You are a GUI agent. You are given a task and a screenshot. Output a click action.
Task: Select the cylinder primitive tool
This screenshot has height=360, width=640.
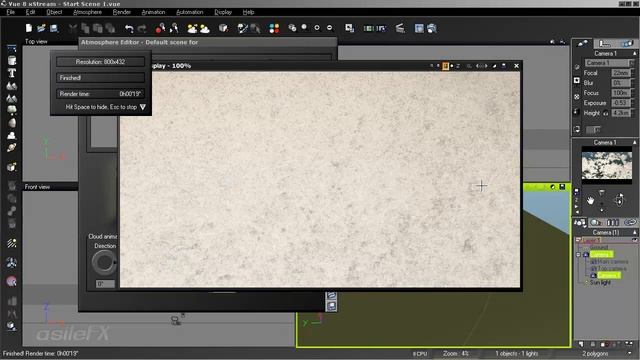[x=12, y=61]
